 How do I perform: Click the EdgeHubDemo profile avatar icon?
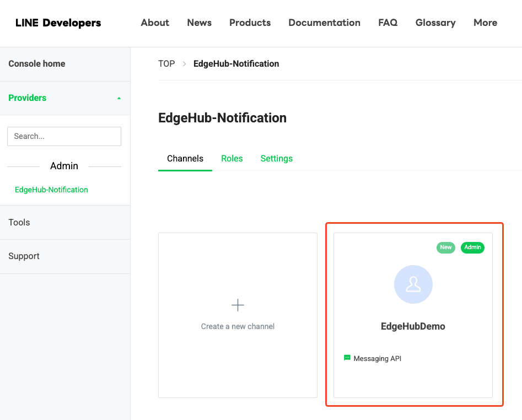click(x=413, y=284)
